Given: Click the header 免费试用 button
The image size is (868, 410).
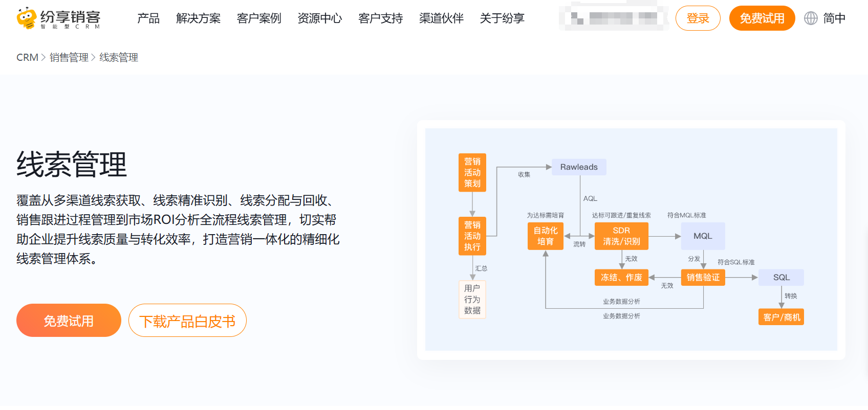Looking at the screenshot, I should [x=762, y=18].
